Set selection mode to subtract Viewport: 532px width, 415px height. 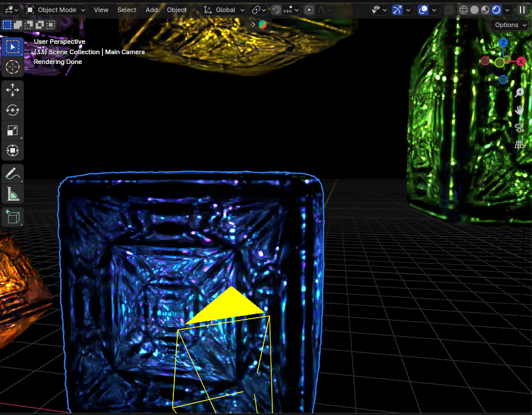29,25
